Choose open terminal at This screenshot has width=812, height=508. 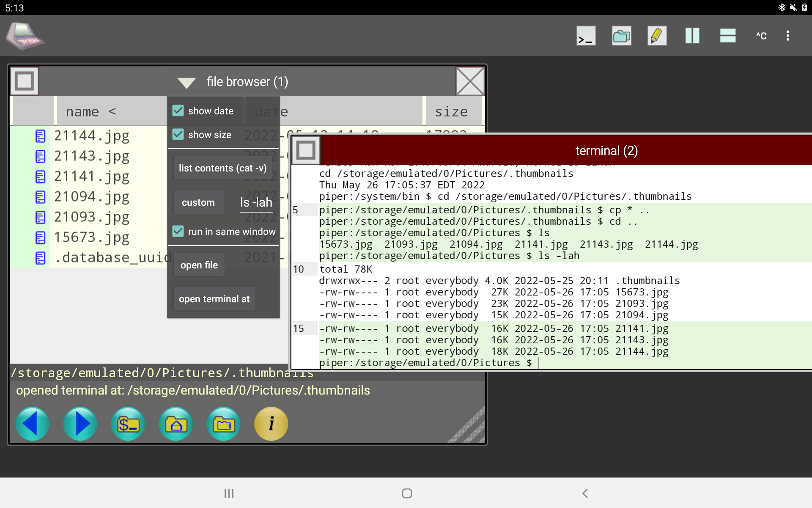pos(214,298)
